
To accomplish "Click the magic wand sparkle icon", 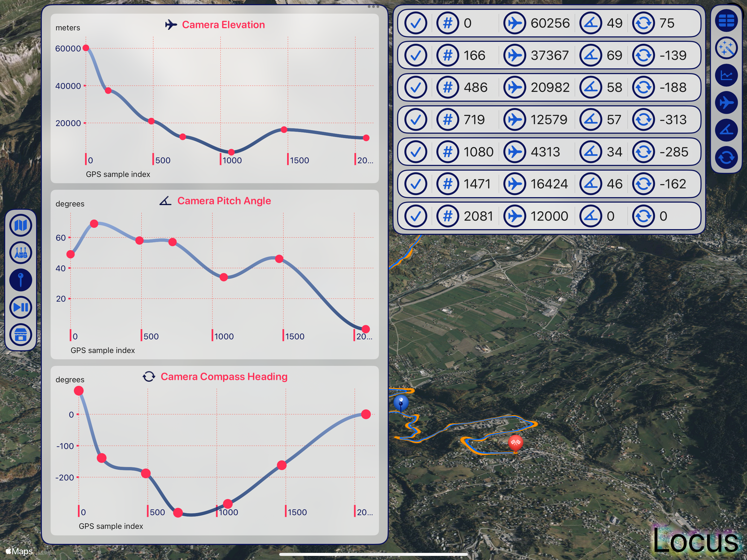I will click(726, 48).
